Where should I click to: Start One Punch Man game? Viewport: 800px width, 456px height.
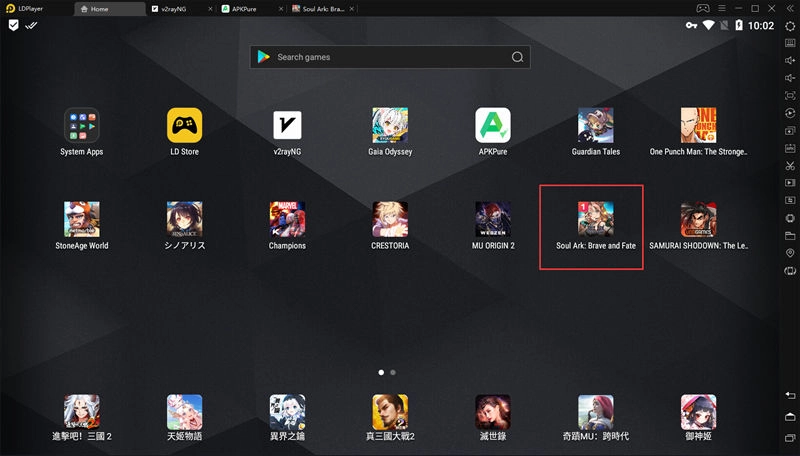(698, 126)
